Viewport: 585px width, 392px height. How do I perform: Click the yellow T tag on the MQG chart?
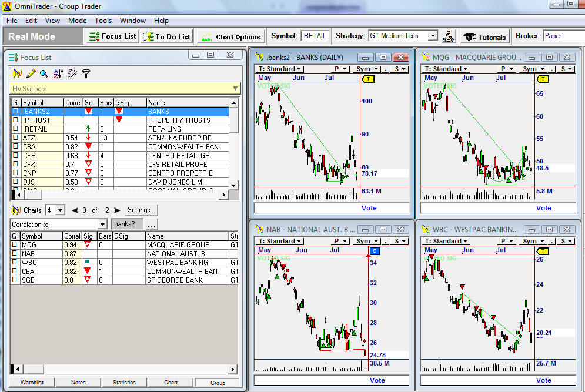[543, 79]
